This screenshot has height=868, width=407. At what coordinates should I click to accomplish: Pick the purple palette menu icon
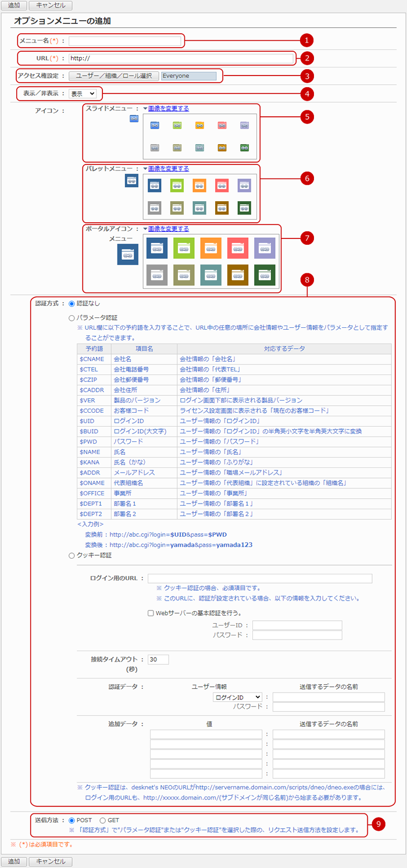click(245, 185)
